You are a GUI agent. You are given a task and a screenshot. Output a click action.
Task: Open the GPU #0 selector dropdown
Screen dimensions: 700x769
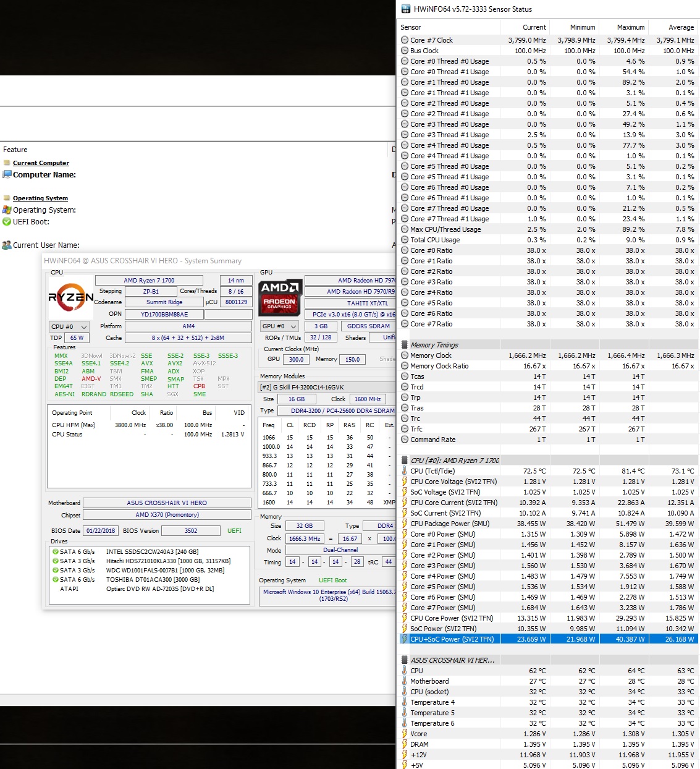click(x=280, y=326)
